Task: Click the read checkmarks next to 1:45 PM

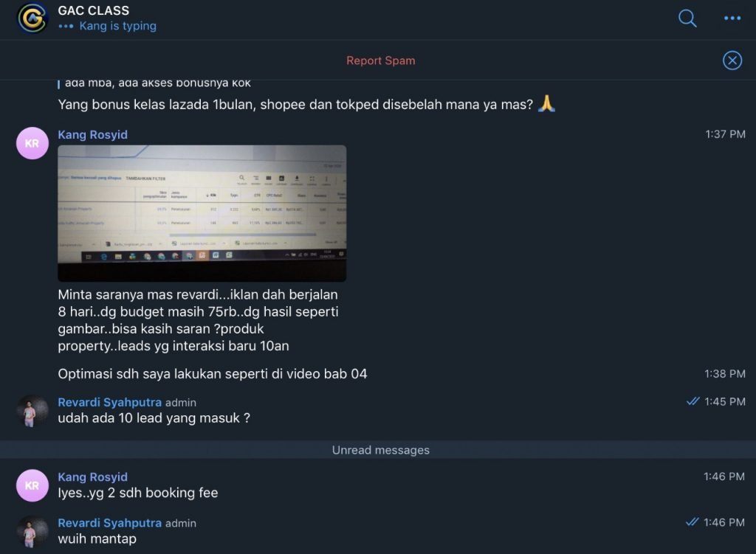Action: [x=693, y=401]
